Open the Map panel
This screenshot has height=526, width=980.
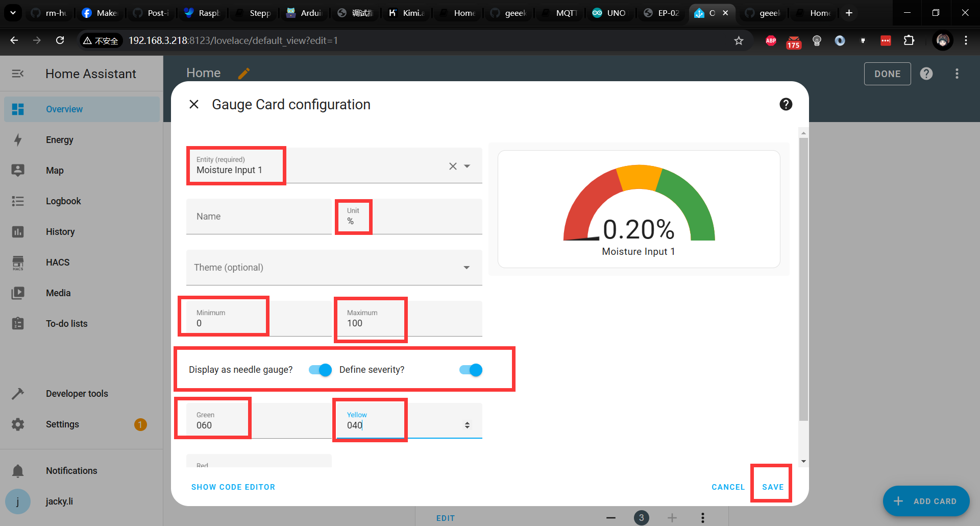82,171
